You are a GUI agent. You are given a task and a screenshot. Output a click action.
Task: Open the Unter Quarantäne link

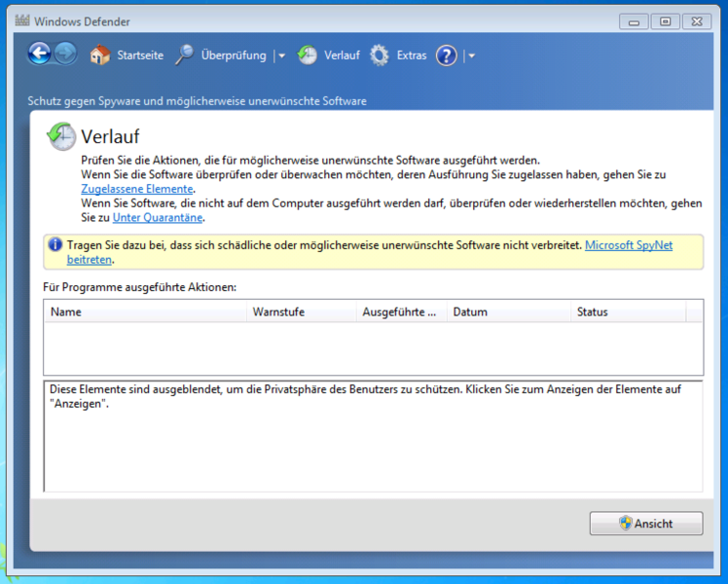(x=158, y=218)
